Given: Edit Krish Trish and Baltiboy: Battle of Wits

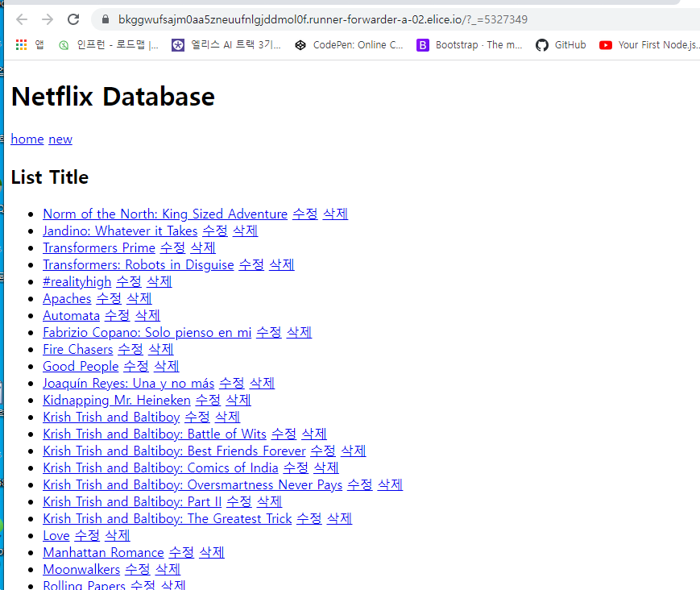Looking at the screenshot, I should point(284,434).
